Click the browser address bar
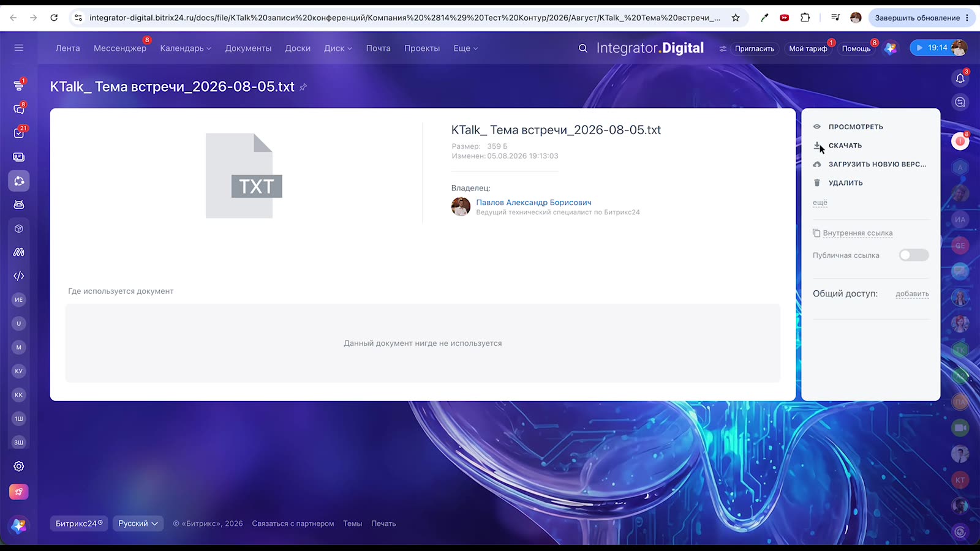The image size is (980, 551). [404, 18]
